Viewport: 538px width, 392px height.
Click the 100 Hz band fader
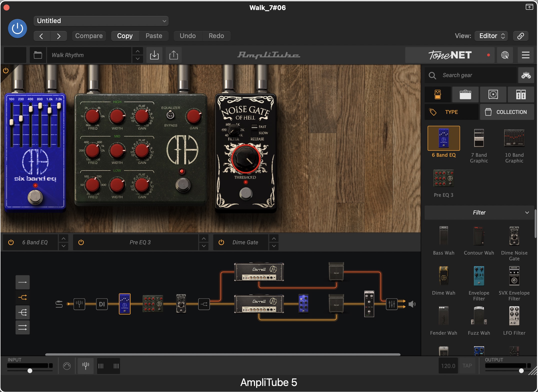pyautogui.click(x=12, y=122)
